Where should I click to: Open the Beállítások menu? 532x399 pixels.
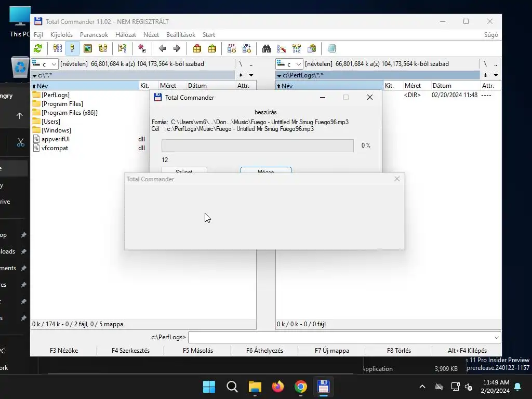coord(181,35)
